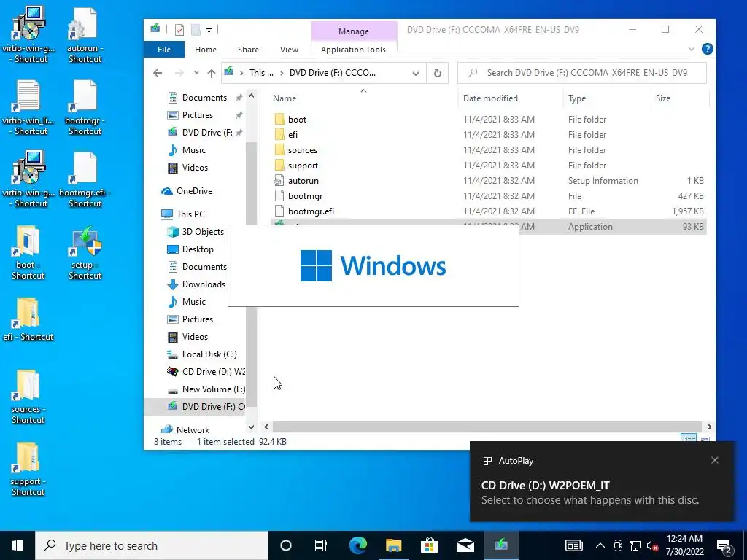Select the virtio-win_li... shortcut on desktop
This screenshot has height=560, width=747.
(28, 108)
